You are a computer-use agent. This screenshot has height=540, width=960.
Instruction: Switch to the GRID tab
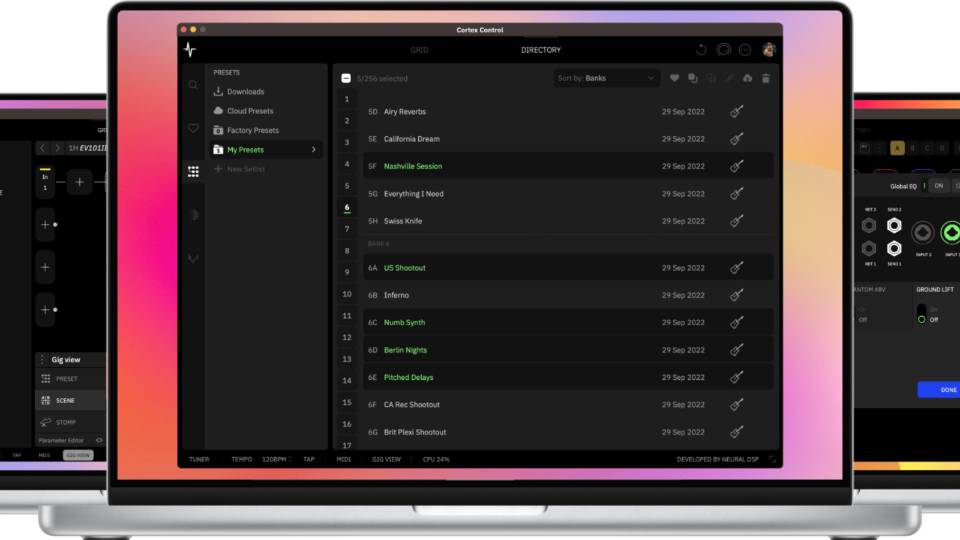pyautogui.click(x=419, y=50)
